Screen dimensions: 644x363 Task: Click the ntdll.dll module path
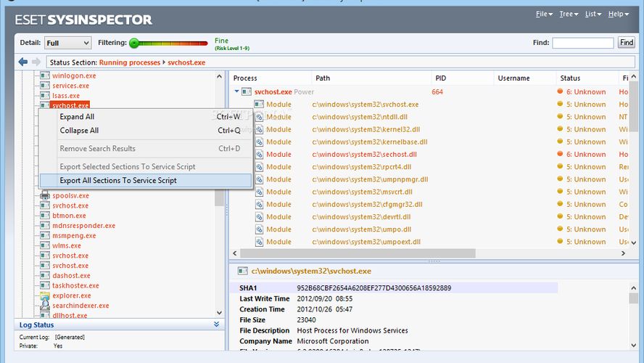(x=360, y=117)
